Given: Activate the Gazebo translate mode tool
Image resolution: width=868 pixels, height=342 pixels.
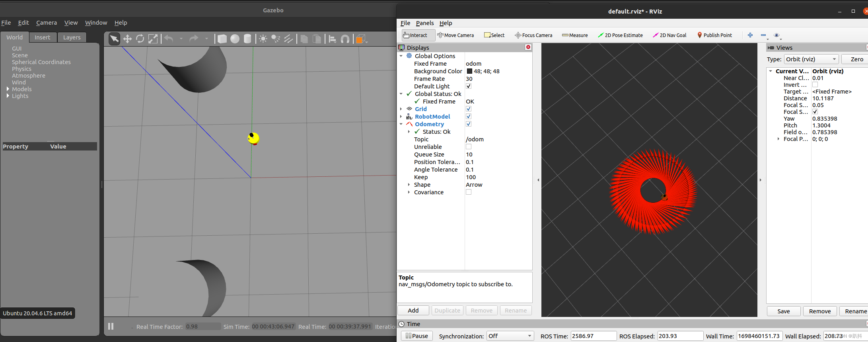Looking at the screenshot, I should click(x=127, y=39).
